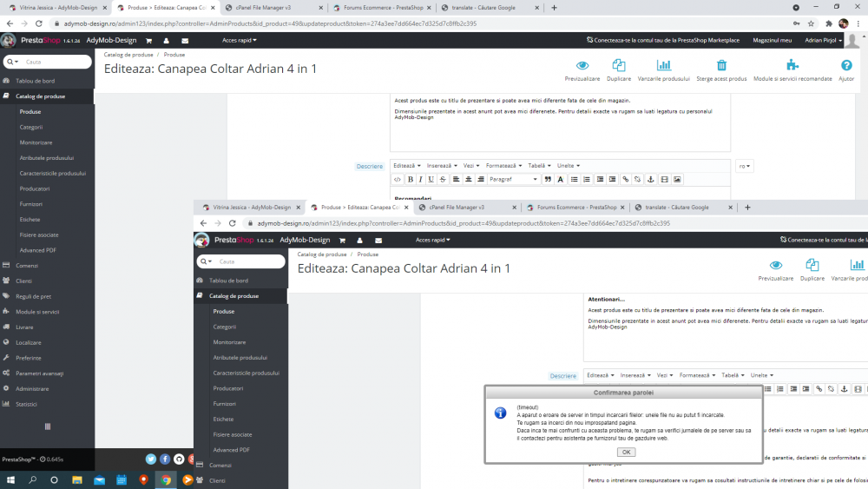Click Conecteaza-te la contul PrestaShop Marketplace link
This screenshot has width=868, height=489.
point(663,41)
